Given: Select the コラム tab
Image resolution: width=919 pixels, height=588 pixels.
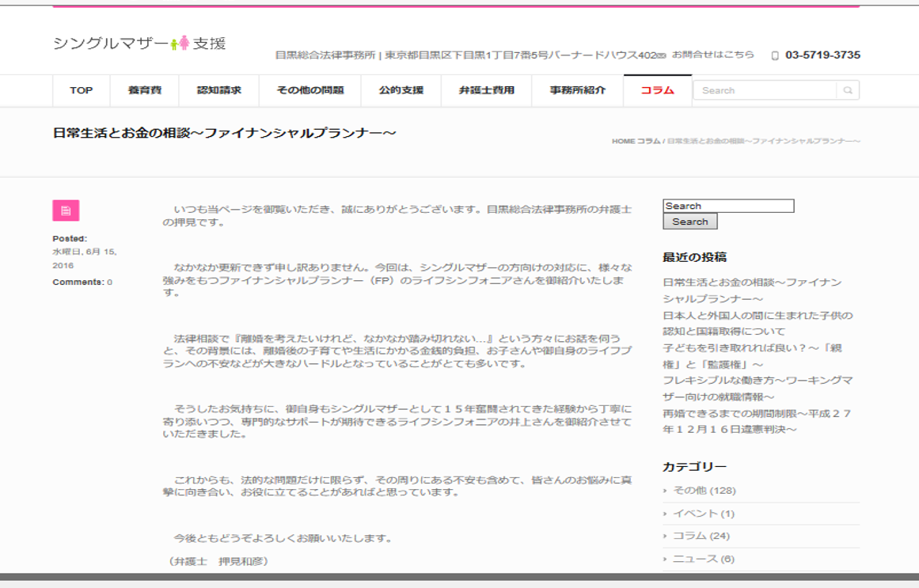Looking at the screenshot, I should tap(658, 90).
